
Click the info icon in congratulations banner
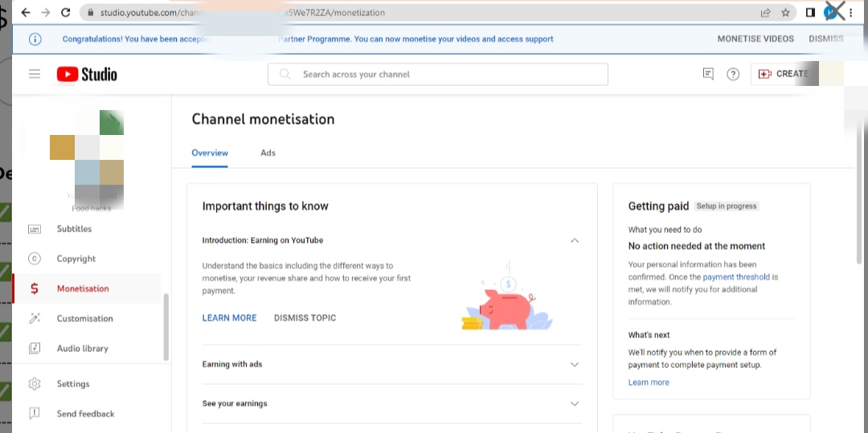click(x=35, y=39)
